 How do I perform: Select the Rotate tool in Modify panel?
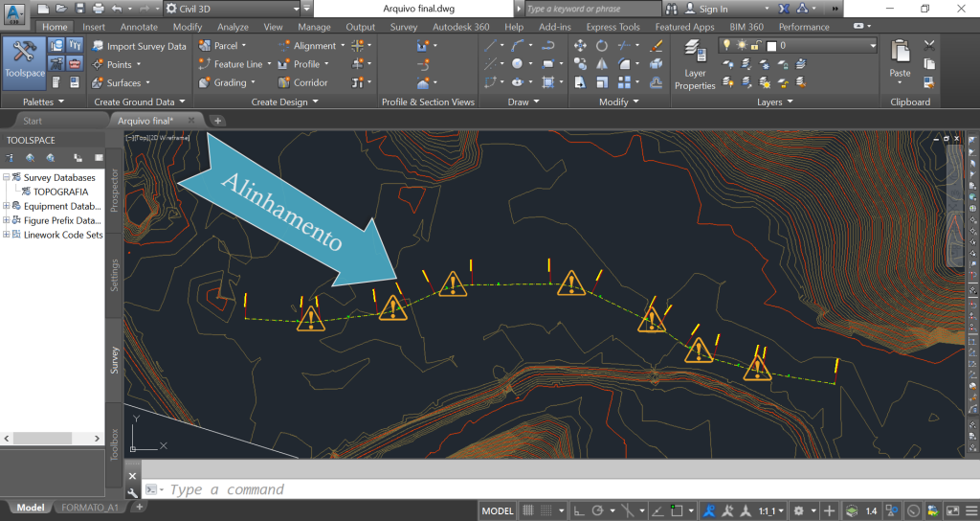click(x=602, y=46)
